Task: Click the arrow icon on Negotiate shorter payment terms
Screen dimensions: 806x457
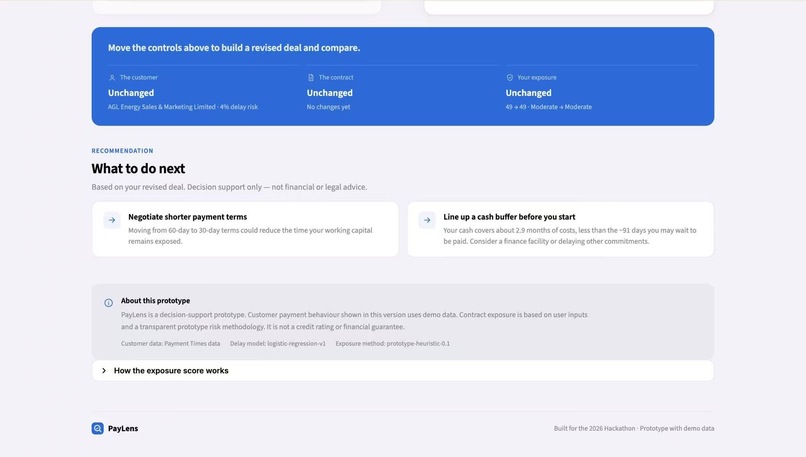Action: (x=112, y=220)
